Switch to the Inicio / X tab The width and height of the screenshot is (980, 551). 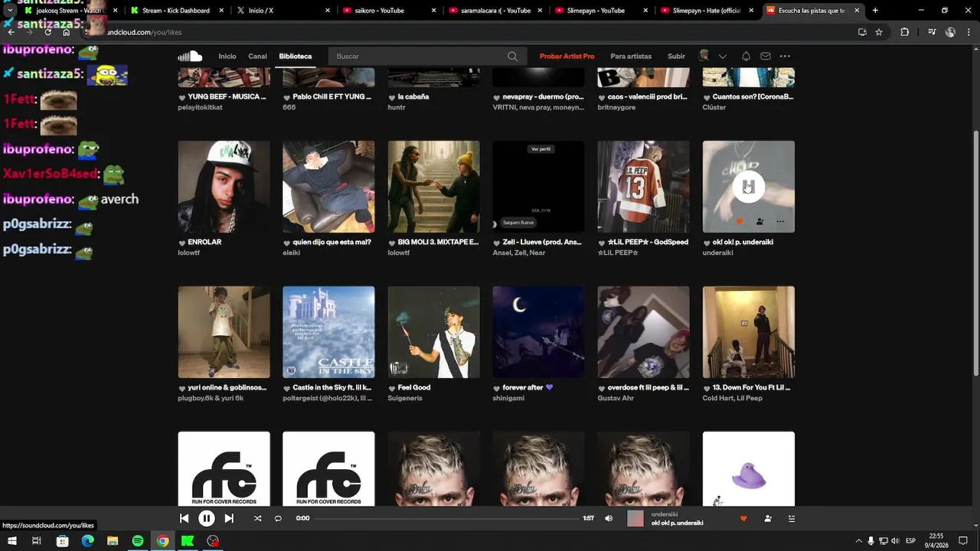(281, 11)
